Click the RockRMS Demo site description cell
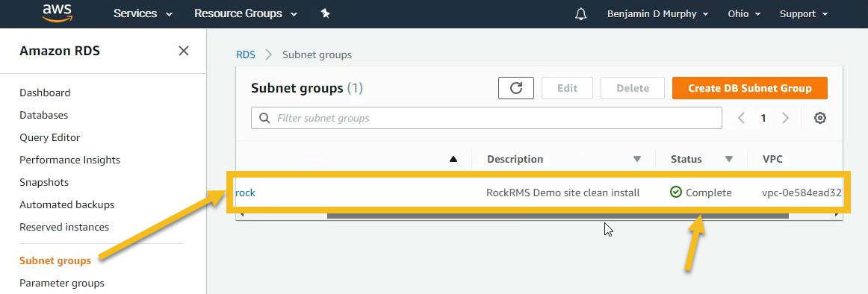The image size is (868, 294). 563,193
